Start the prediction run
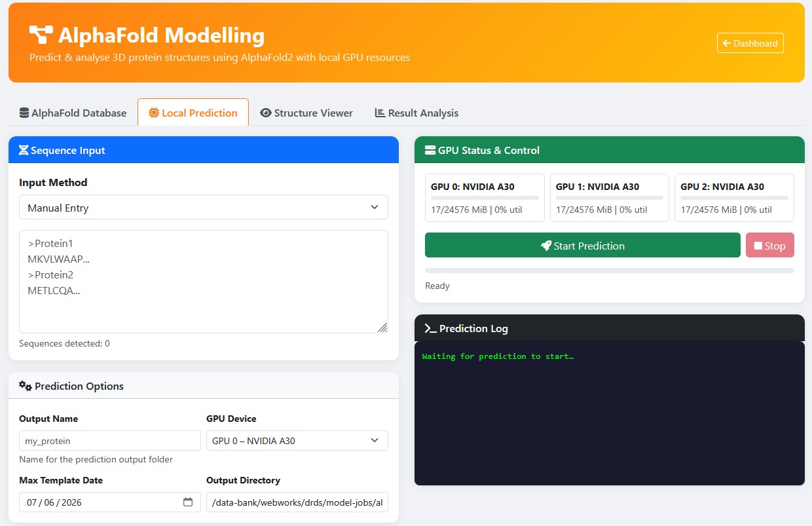The height and width of the screenshot is (526, 812). tap(583, 245)
